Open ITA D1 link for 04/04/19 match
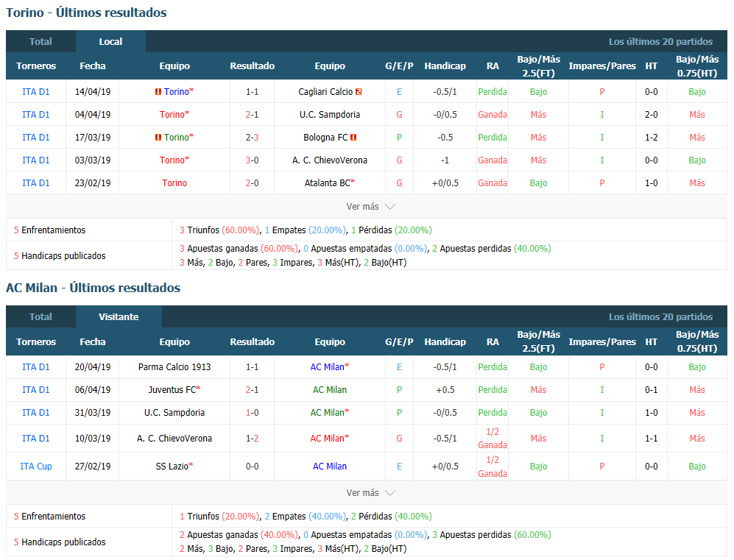This screenshot has width=734, height=560. point(35,115)
